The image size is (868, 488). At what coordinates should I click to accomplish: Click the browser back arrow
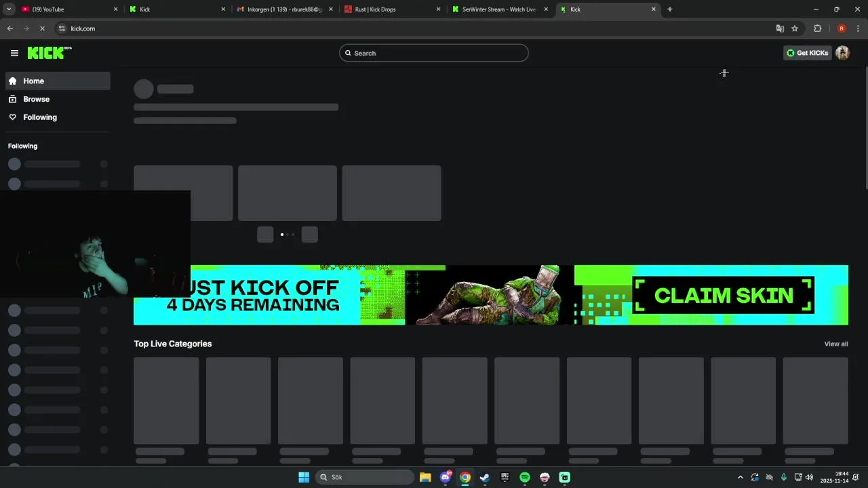(x=10, y=28)
